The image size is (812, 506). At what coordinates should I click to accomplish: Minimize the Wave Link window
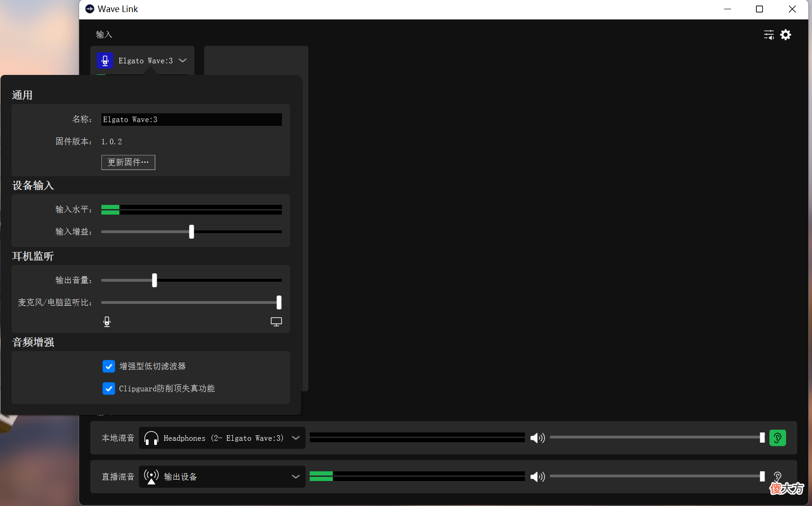coord(727,9)
